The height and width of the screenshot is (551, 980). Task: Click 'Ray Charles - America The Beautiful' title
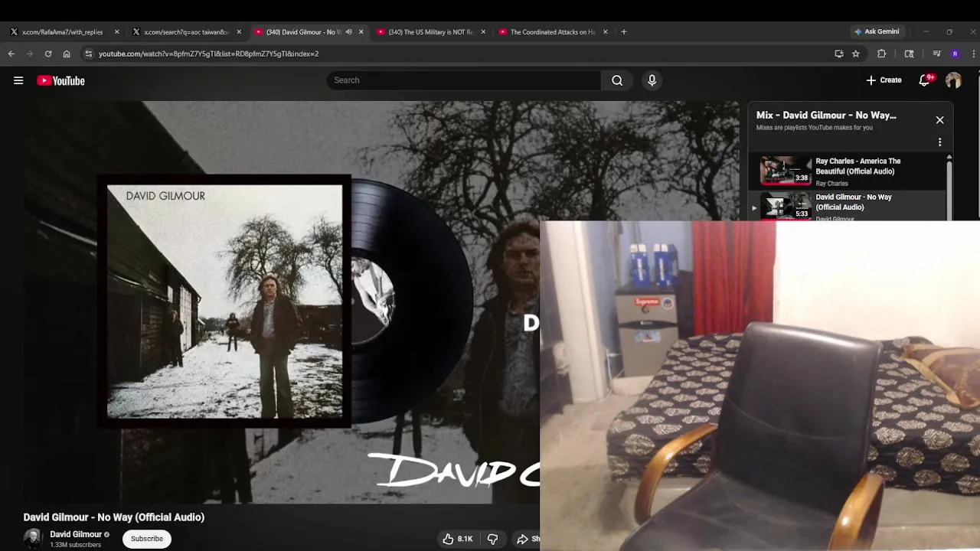click(x=858, y=166)
